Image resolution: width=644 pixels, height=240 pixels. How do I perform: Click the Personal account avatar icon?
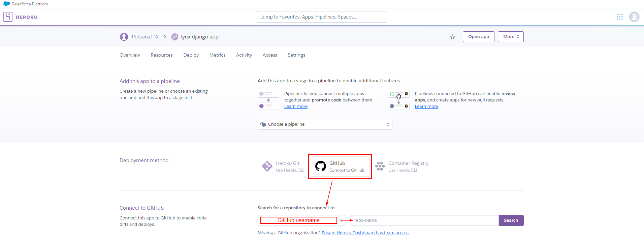click(124, 37)
